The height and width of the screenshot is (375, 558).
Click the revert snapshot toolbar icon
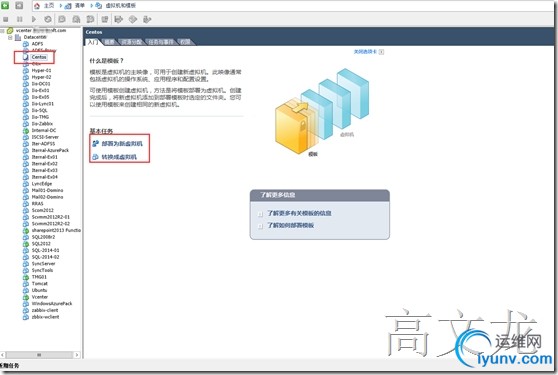pos(76,19)
